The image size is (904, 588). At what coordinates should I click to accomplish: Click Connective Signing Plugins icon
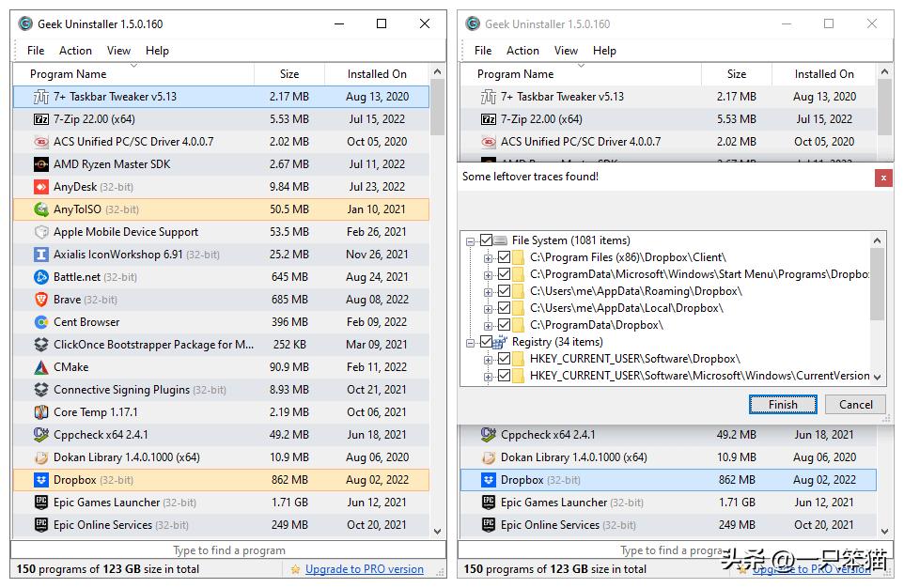click(x=41, y=389)
